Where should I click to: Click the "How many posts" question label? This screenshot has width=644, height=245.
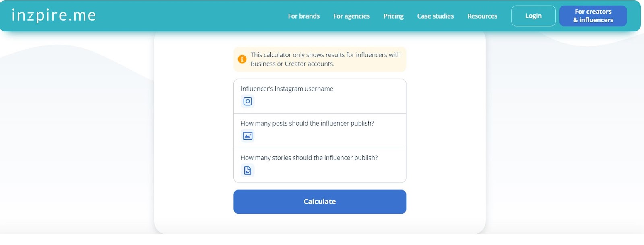click(307, 123)
